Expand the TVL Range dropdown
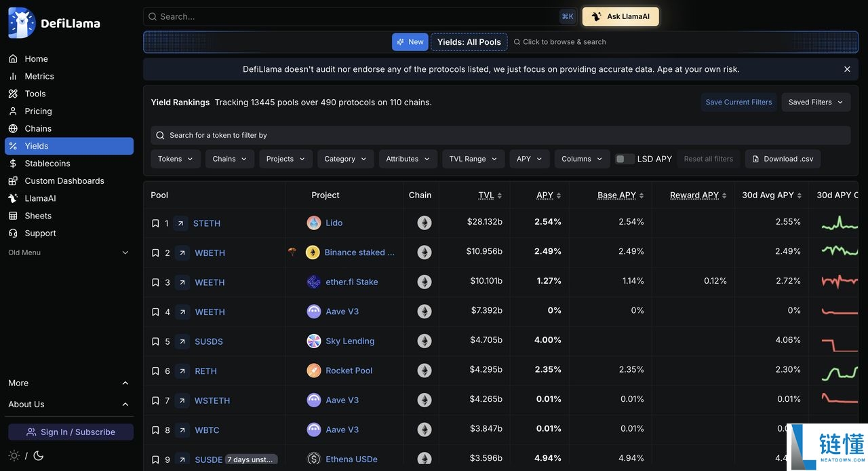This screenshot has height=471, width=868. pyautogui.click(x=473, y=159)
